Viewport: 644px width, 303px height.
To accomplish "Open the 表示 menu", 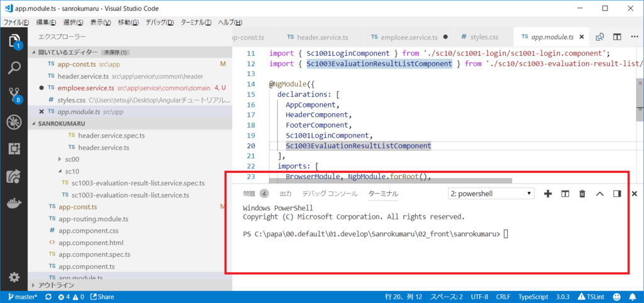I will [x=101, y=23].
